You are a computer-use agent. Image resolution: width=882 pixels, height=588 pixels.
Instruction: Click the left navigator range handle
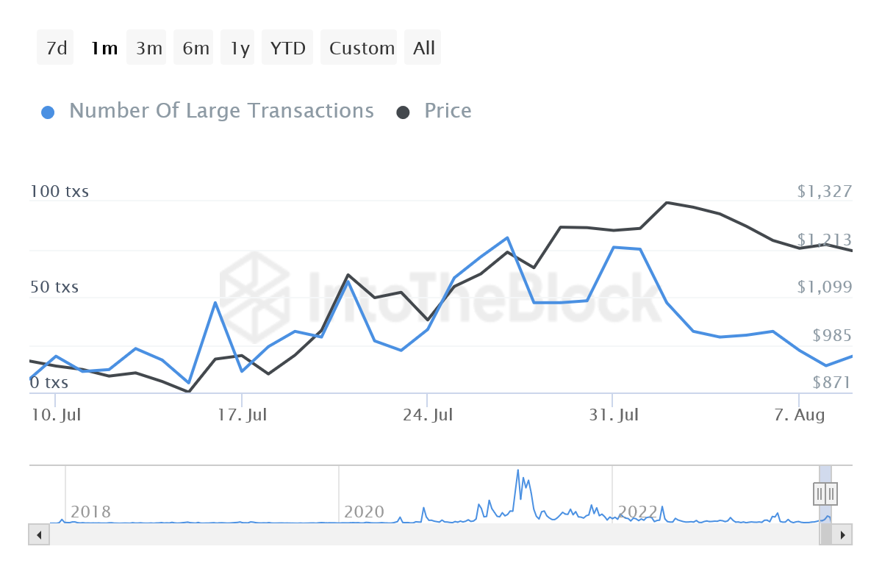point(820,494)
